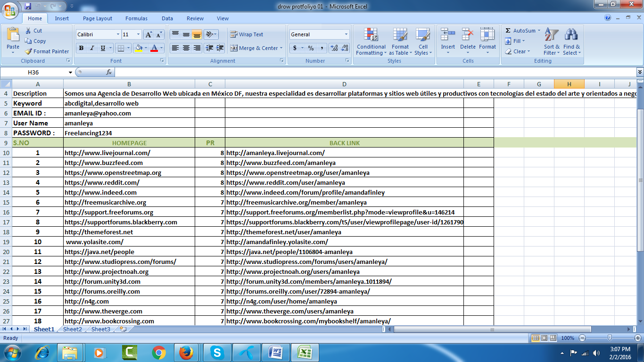Click the Percent Style icon
644x362 pixels.
(311, 48)
